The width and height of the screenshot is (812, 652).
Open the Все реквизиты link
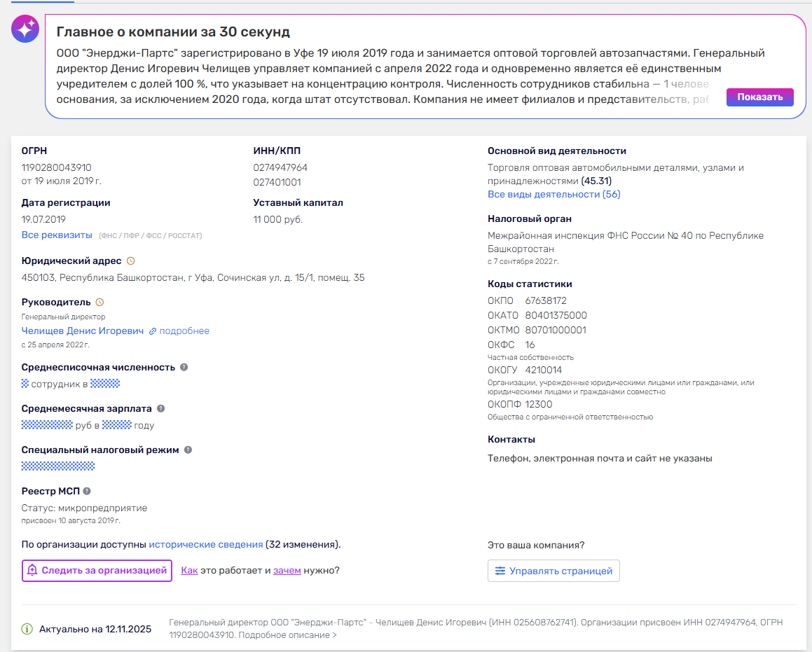click(57, 235)
